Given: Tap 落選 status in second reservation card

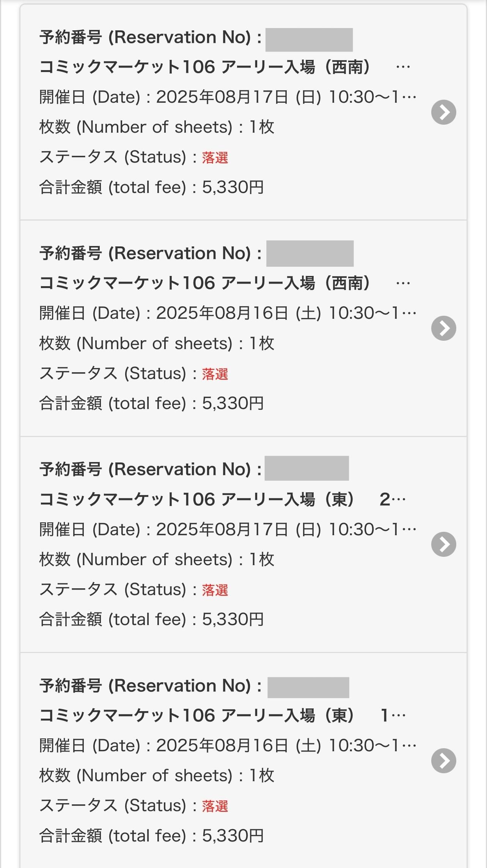Looking at the screenshot, I should [x=215, y=374].
